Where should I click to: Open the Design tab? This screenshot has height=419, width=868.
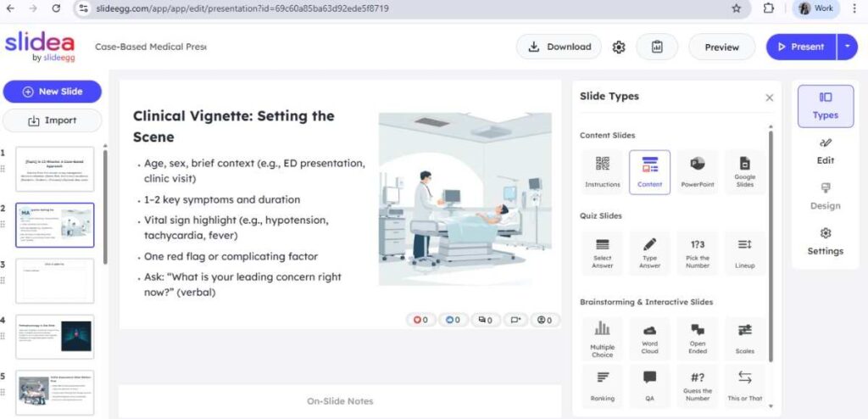(x=826, y=197)
